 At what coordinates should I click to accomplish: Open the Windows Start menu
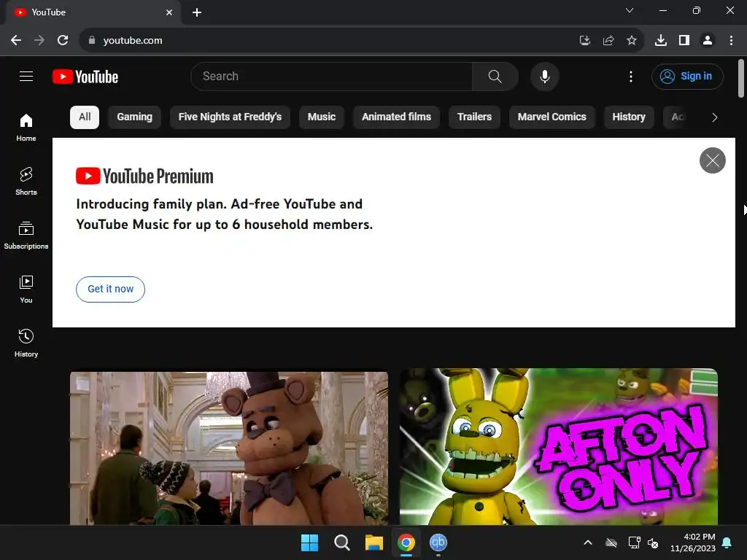pos(309,542)
